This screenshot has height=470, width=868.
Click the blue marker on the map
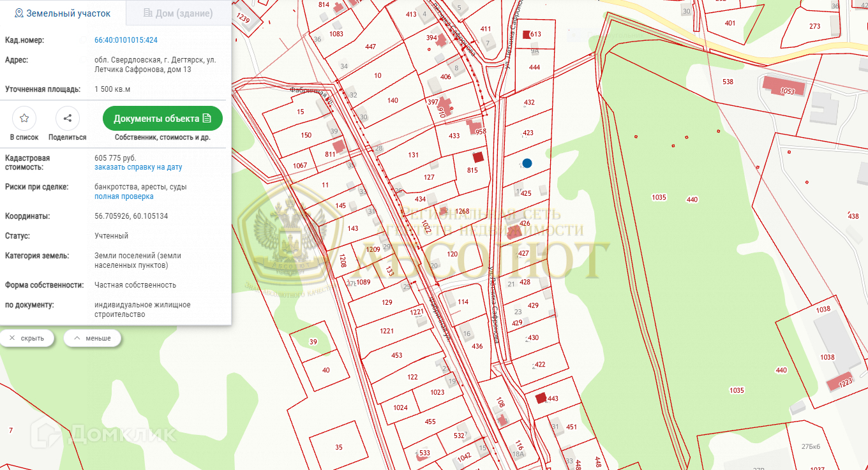pos(527,163)
